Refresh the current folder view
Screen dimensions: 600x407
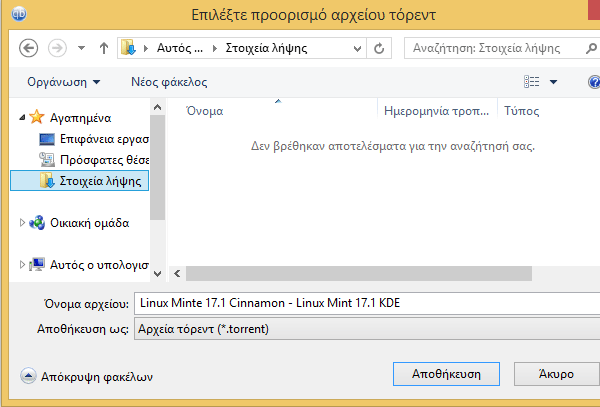[379, 49]
